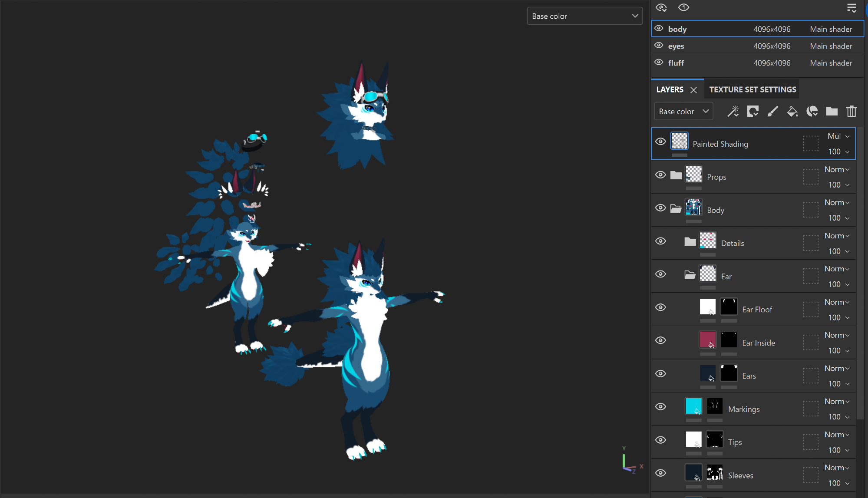
Task: Open Painted Shading blend mode dropdown
Action: coord(838,136)
